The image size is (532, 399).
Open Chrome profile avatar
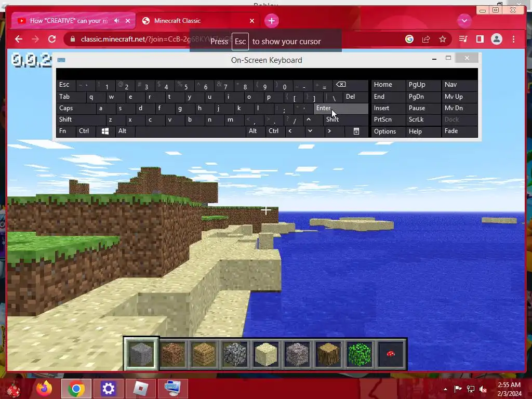click(x=497, y=39)
